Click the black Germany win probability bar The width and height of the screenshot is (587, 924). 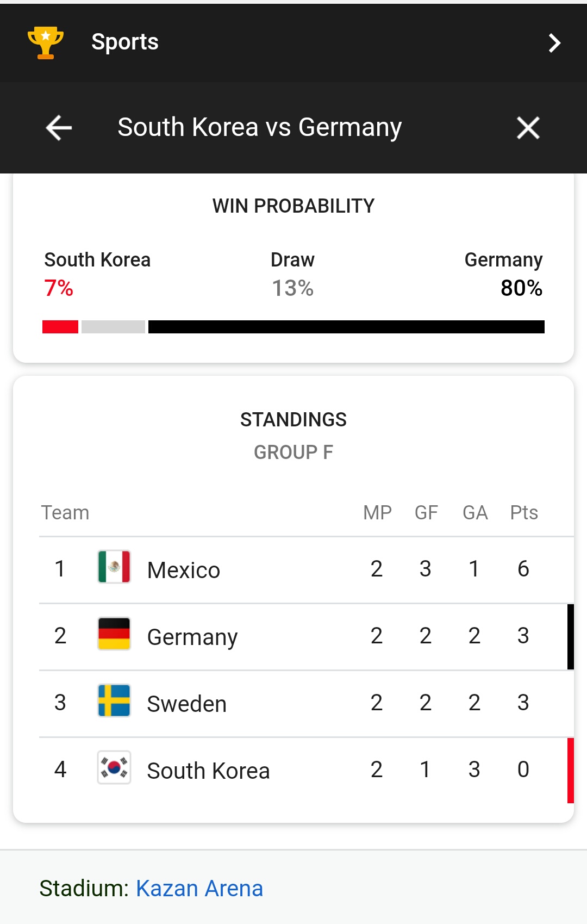point(346,327)
